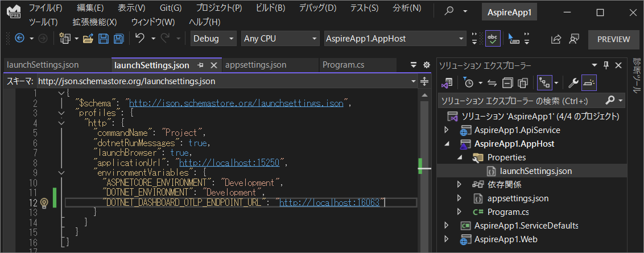644x253 pixels.
Task: Toggle the abc spell checker icon
Action: tap(493, 39)
